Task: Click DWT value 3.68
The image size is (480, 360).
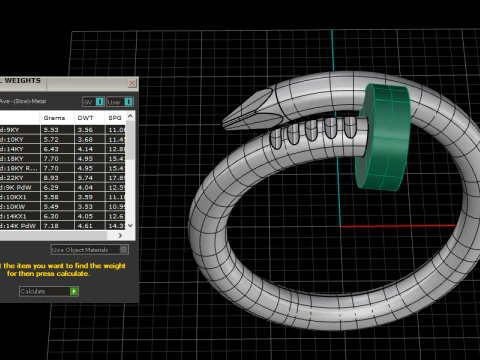Action: coord(85,139)
